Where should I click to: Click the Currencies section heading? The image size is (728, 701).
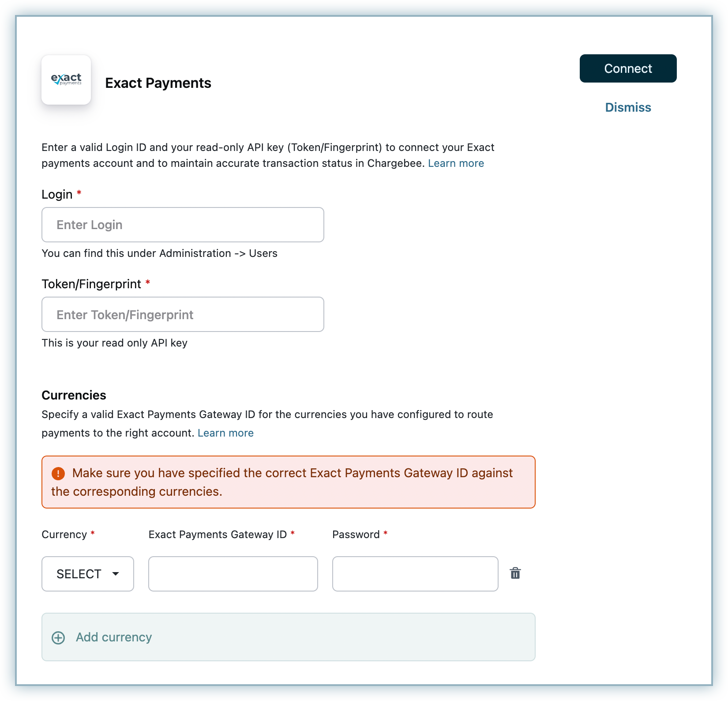[74, 395]
